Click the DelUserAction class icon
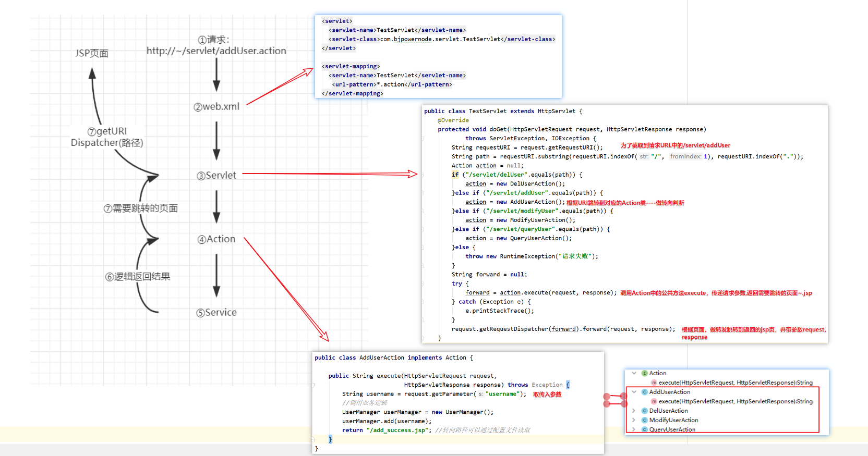The width and height of the screenshot is (868, 456). point(645,411)
